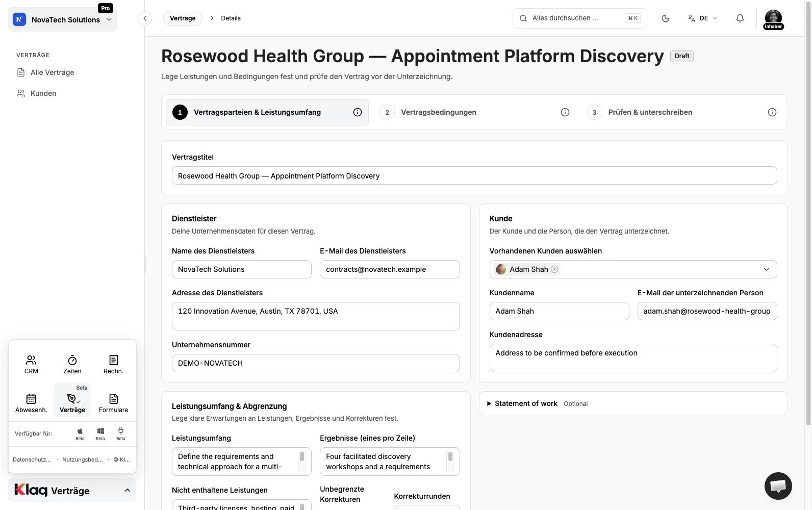Click the Verträge breadcrumb button
The height and width of the screenshot is (510, 812).
(183, 18)
